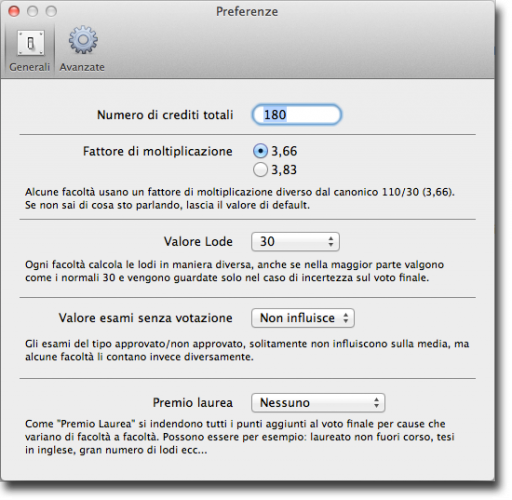
Task: Click the Valore esami senza votazione label
Action: point(146,318)
